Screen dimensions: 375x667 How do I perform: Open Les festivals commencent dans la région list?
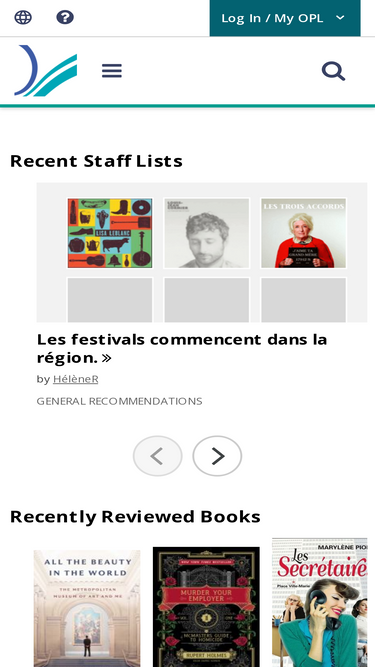point(182,348)
